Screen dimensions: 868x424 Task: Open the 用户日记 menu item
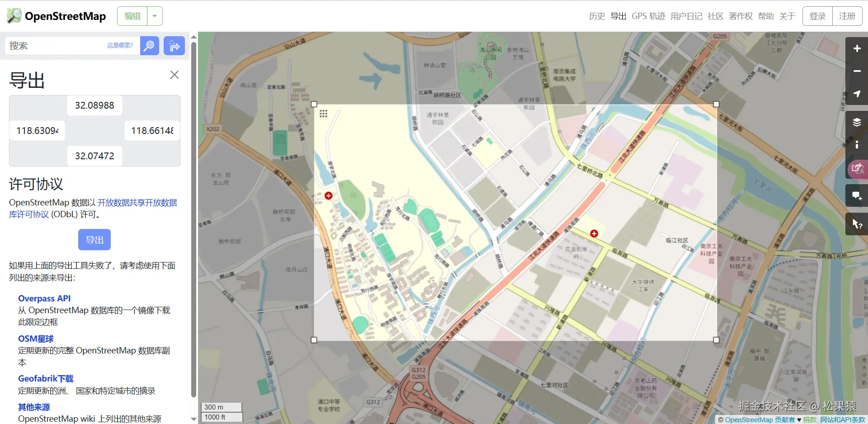point(686,16)
